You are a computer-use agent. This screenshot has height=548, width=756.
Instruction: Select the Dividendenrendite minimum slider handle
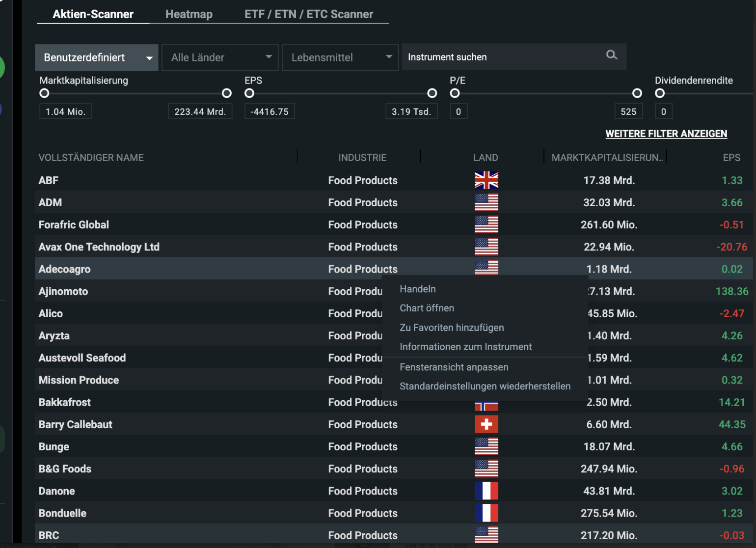(660, 93)
